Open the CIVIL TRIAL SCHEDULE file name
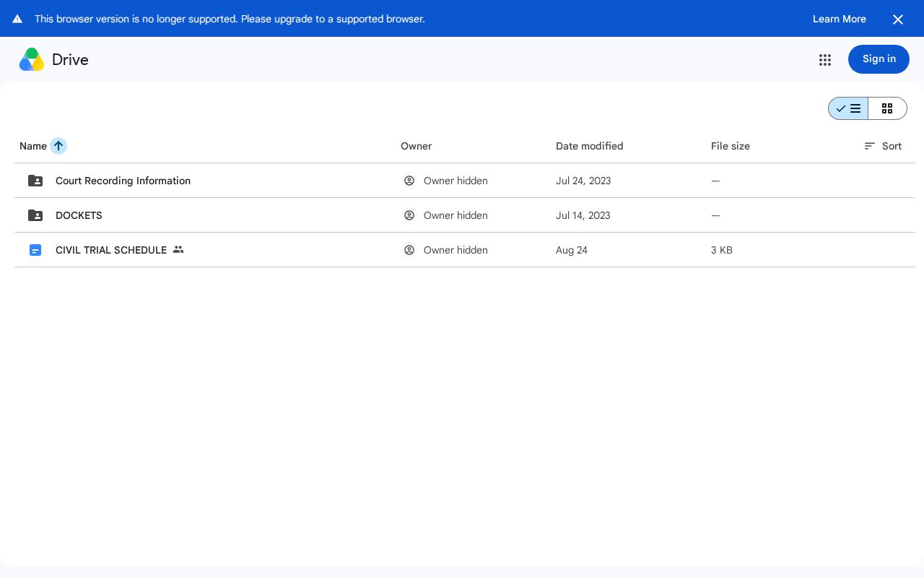Viewport: 924px width, 578px height. click(111, 250)
